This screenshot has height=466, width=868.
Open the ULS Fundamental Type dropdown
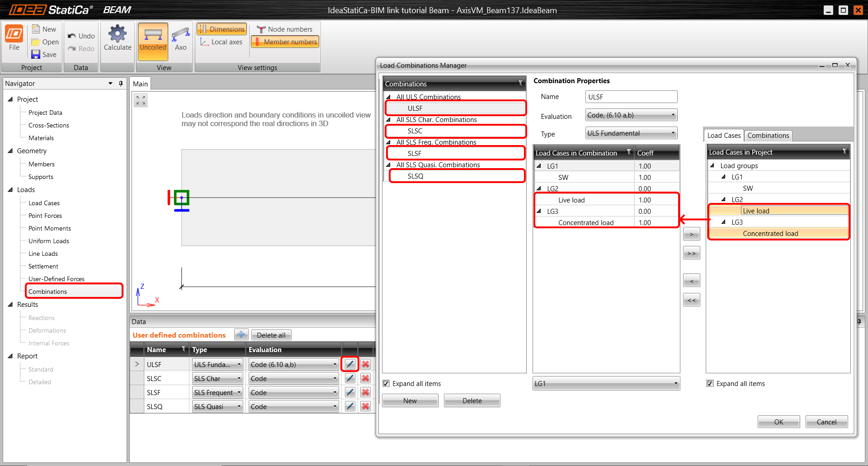click(x=631, y=133)
